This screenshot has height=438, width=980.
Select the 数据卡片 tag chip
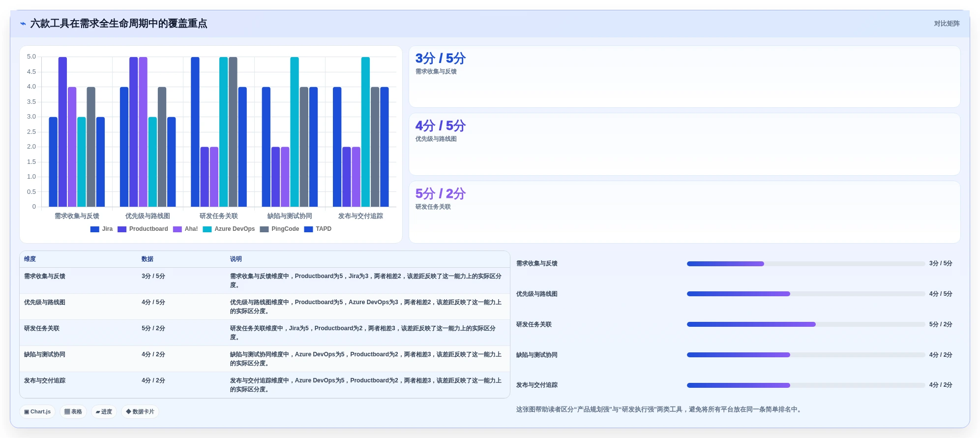pos(140,412)
